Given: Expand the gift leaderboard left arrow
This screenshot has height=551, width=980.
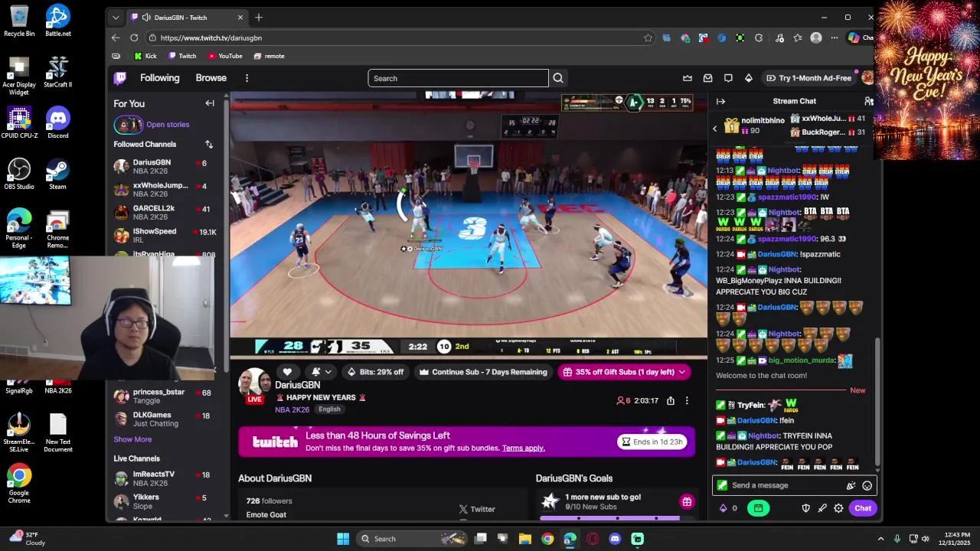Looking at the screenshot, I should point(714,129).
